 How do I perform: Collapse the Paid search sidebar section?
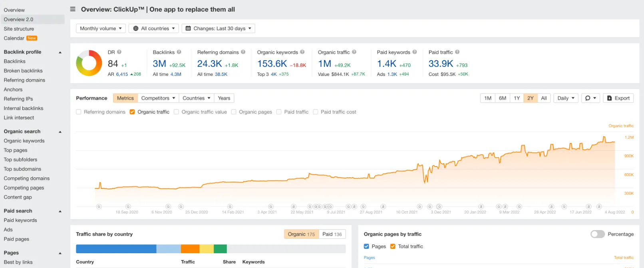pos(60,211)
